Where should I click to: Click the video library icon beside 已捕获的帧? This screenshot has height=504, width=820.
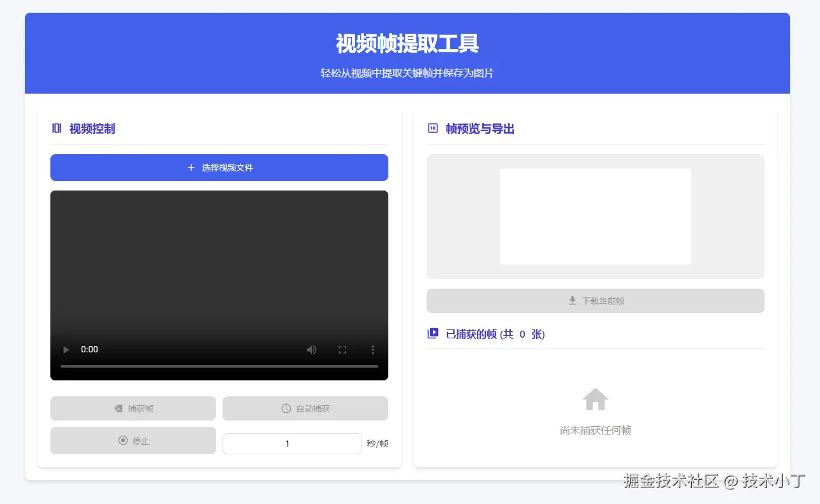click(433, 333)
